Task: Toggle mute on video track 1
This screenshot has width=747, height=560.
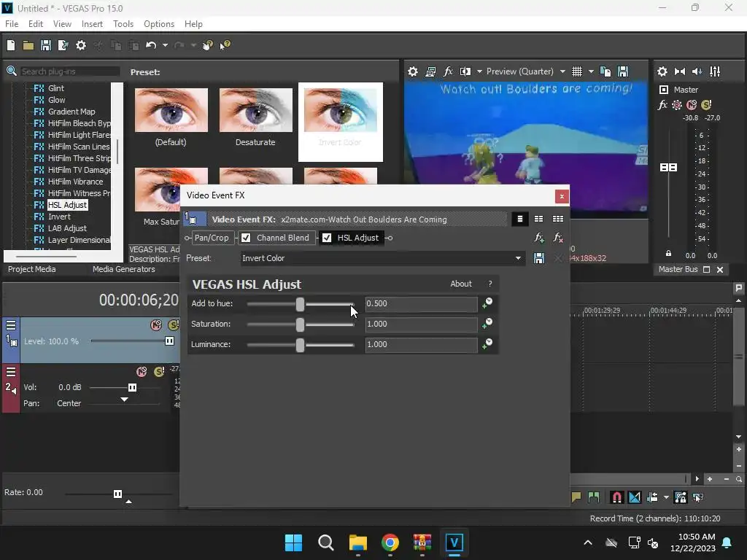Action: point(156,324)
